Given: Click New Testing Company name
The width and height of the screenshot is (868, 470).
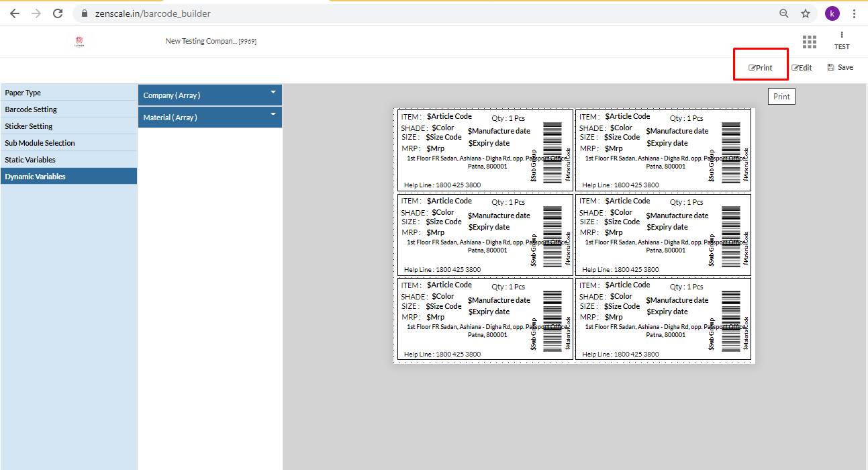Looking at the screenshot, I should click(211, 42).
